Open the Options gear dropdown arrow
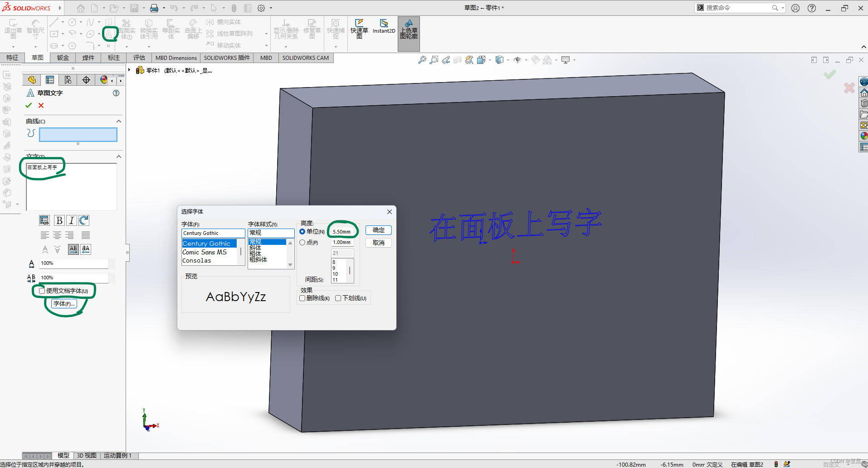The image size is (868, 468). pyautogui.click(x=271, y=8)
